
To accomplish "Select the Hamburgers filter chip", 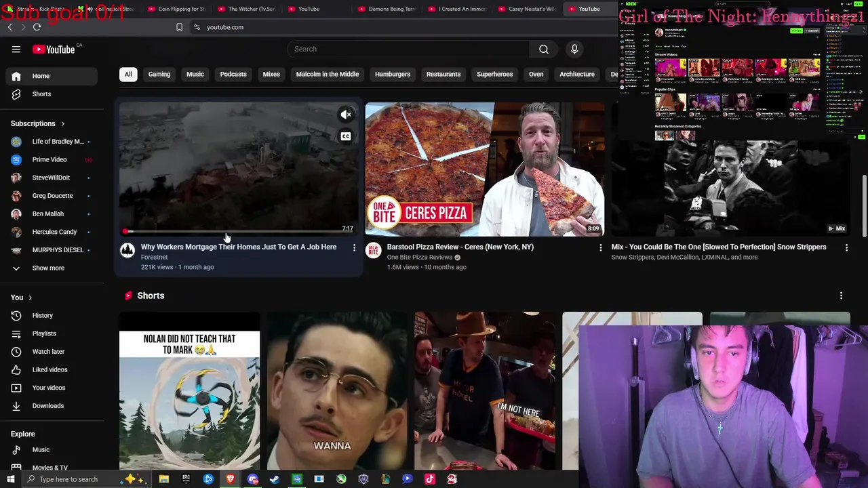I will click(393, 74).
